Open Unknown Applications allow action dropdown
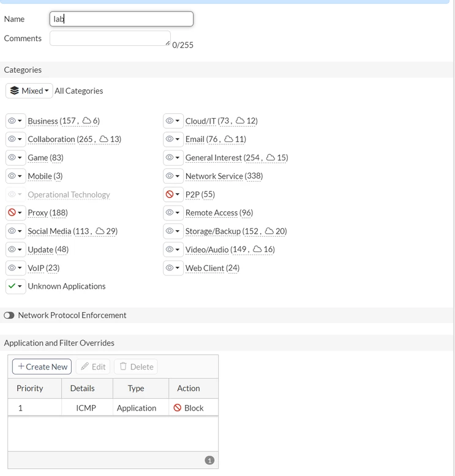The width and height of the screenshot is (455, 476). click(15, 286)
